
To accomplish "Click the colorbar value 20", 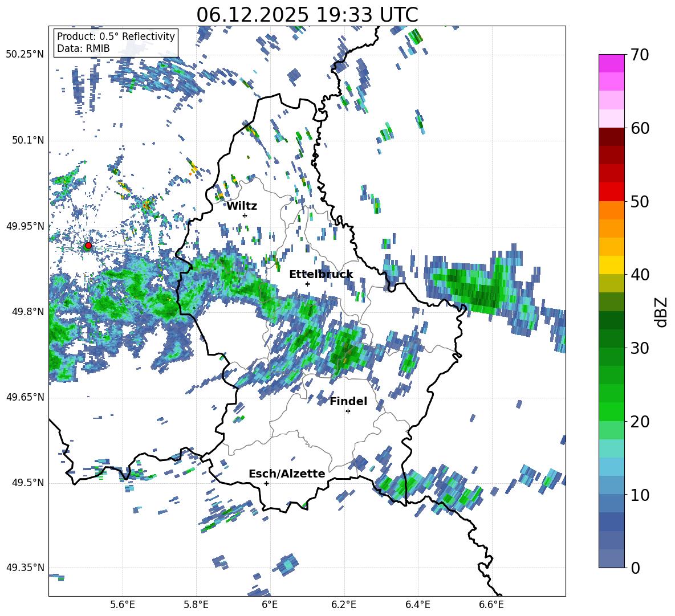I will point(640,422).
